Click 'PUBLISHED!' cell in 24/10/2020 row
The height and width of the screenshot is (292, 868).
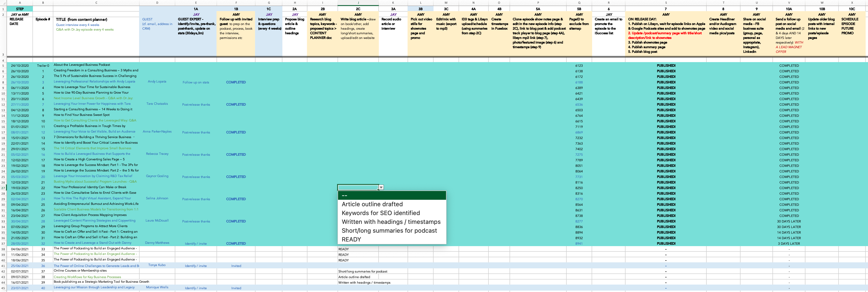pyautogui.click(x=666, y=66)
